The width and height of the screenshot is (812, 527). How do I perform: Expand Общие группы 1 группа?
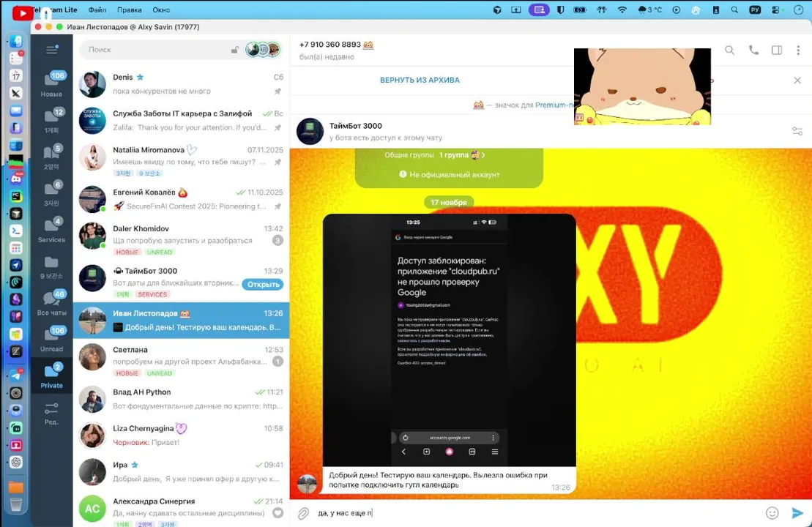[x=435, y=154]
